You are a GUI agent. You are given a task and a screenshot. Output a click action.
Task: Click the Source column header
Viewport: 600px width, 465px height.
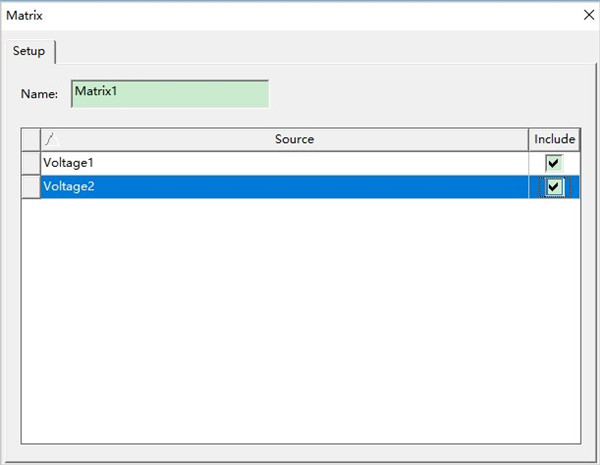click(x=294, y=140)
